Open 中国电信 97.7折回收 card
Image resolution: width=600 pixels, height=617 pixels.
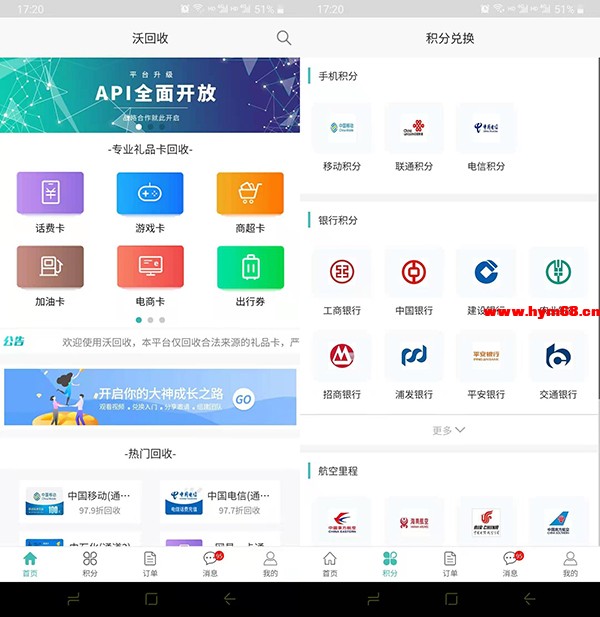(x=220, y=502)
